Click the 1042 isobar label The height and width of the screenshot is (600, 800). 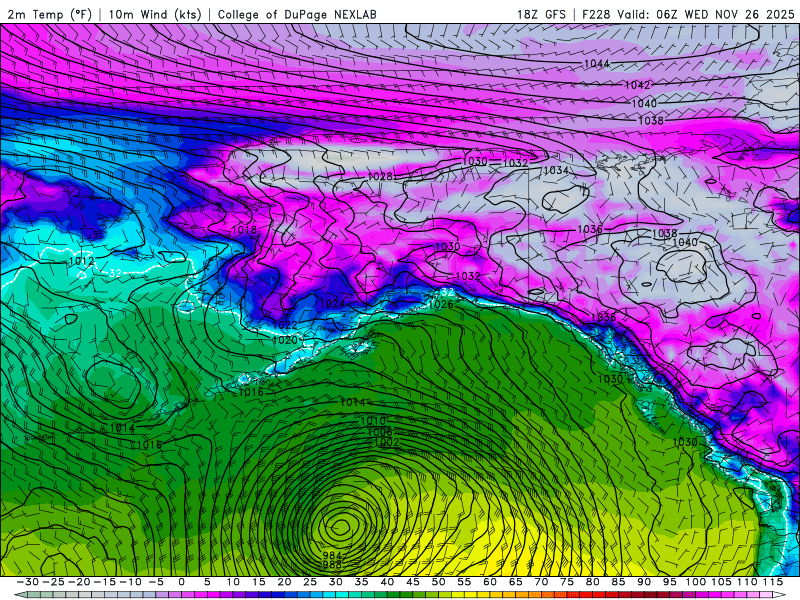tap(637, 85)
